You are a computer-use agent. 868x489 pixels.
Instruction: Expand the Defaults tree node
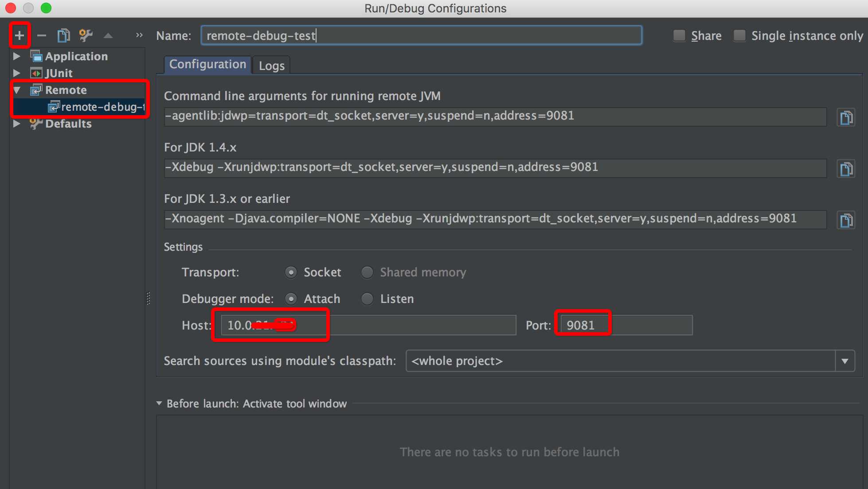pyautogui.click(x=17, y=124)
